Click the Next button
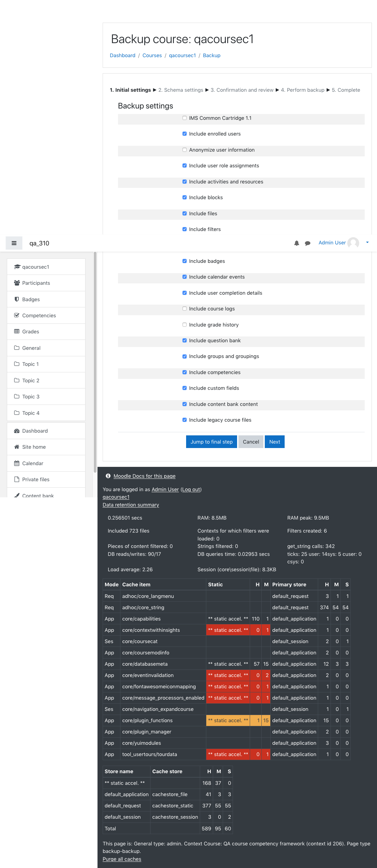Screen dimensions: 377x868 pyautogui.click(x=275, y=442)
